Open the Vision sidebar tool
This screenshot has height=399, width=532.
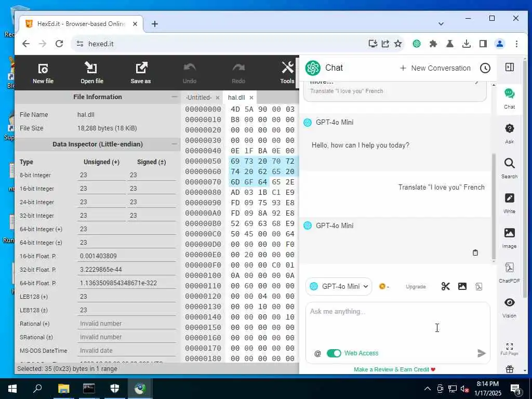point(509,308)
